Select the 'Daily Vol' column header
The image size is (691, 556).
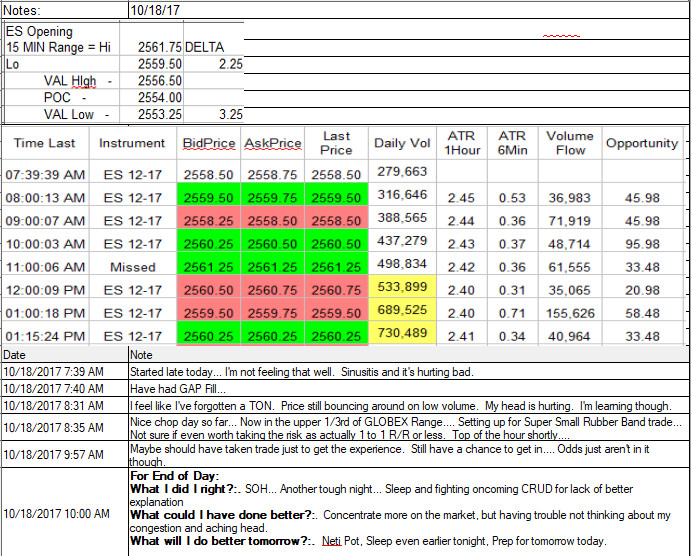(x=402, y=143)
